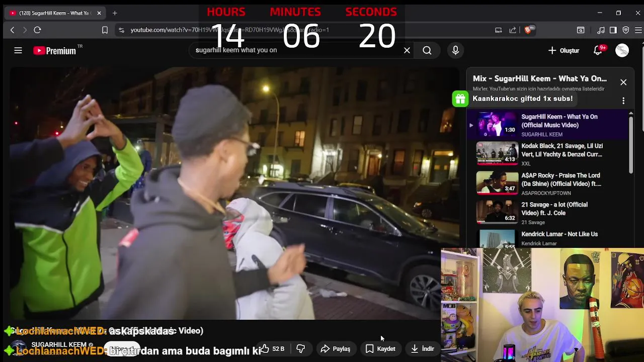The image size is (644, 362).
Task: Click title 'A$AP Rocky - Praise The Lord'
Action: coord(561,179)
